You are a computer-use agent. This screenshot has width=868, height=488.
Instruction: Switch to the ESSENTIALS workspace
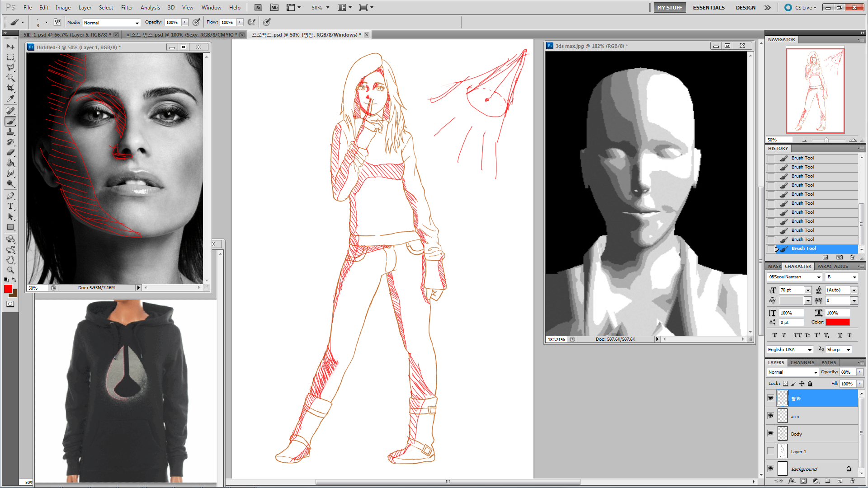click(708, 8)
